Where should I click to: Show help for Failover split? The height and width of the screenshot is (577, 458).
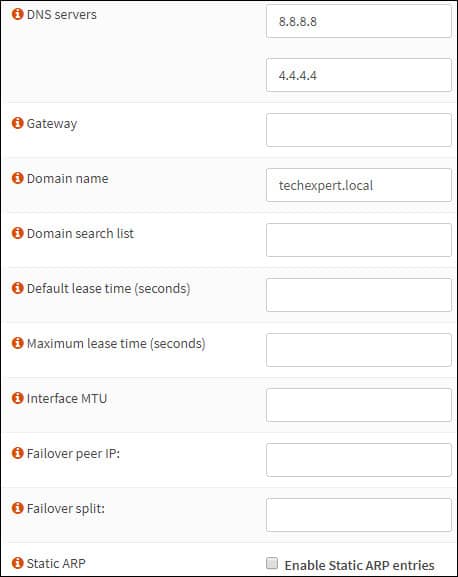(17, 508)
